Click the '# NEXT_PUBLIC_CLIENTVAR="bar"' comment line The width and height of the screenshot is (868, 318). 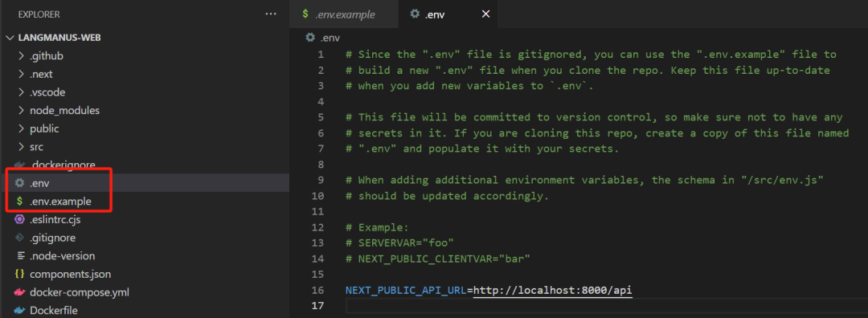[438, 259]
